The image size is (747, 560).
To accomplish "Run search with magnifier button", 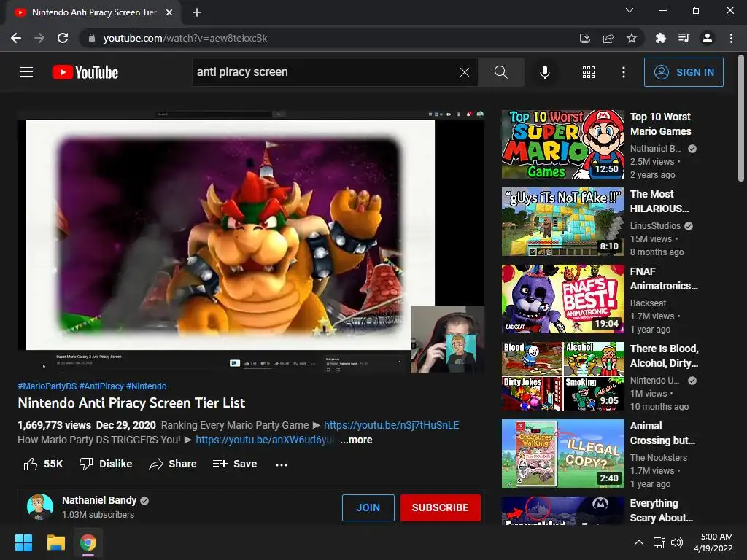I will [x=500, y=72].
